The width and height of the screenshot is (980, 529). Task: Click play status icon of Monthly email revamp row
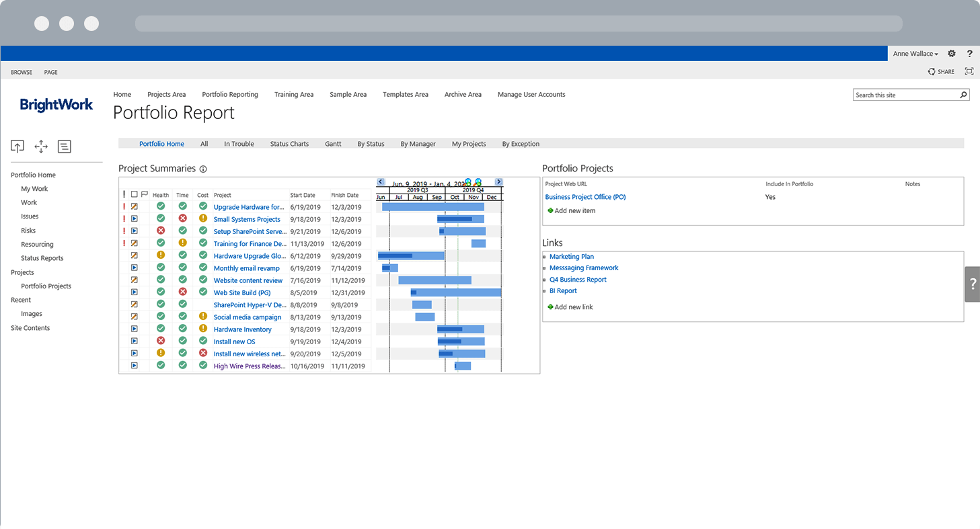tap(135, 268)
